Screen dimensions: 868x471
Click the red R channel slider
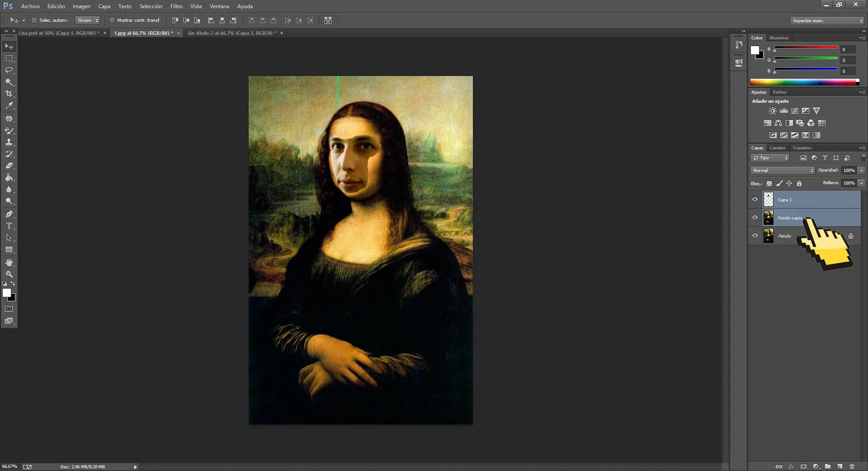coord(806,48)
